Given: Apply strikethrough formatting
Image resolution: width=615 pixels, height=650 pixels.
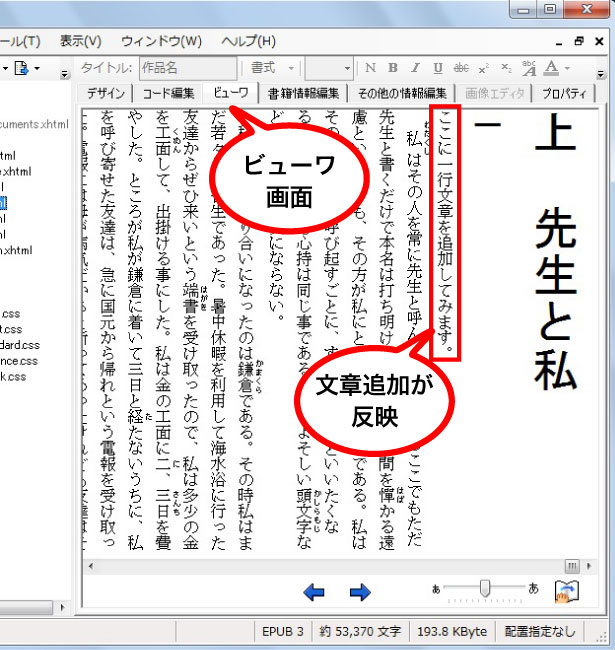Looking at the screenshot, I should pyautogui.click(x=461, y=68).
